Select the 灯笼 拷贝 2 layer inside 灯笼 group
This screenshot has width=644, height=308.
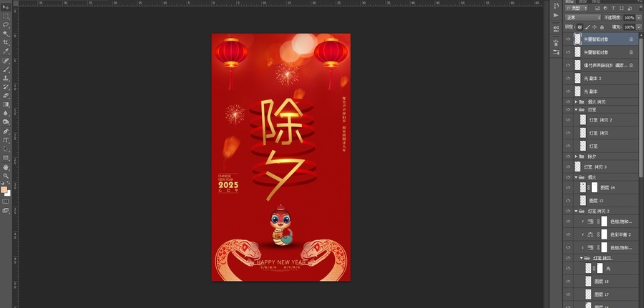pyautogui.click(x=600, y=120)
